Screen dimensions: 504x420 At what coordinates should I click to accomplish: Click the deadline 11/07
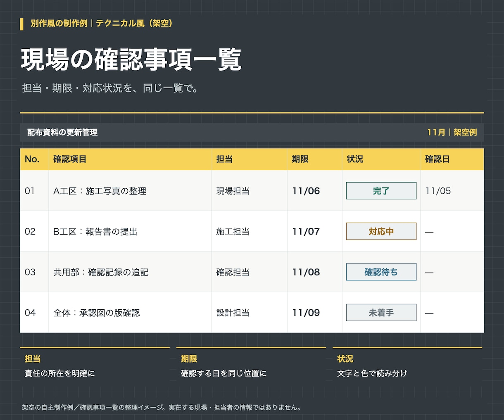pyautogui.click(x=306, y=231)
